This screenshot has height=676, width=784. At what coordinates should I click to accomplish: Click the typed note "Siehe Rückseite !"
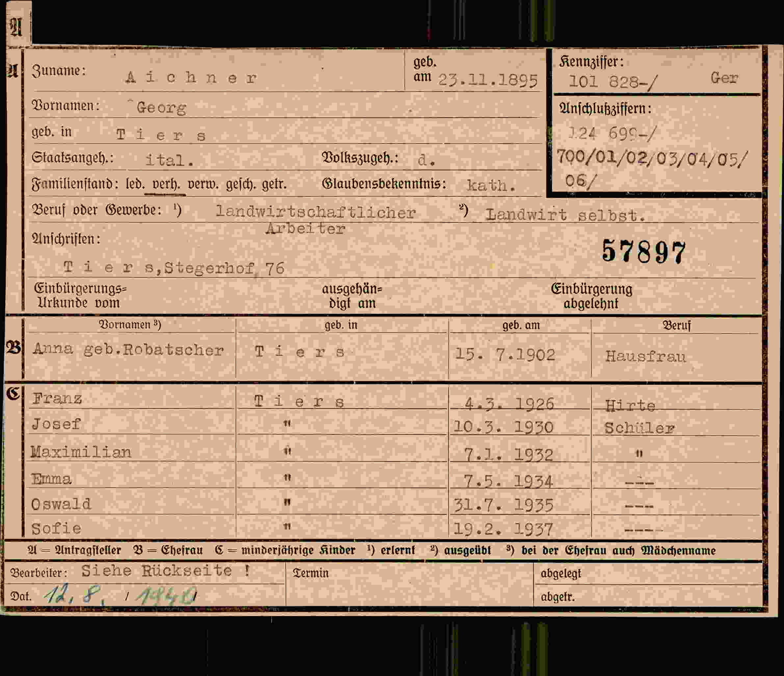[x=166, y=570]
